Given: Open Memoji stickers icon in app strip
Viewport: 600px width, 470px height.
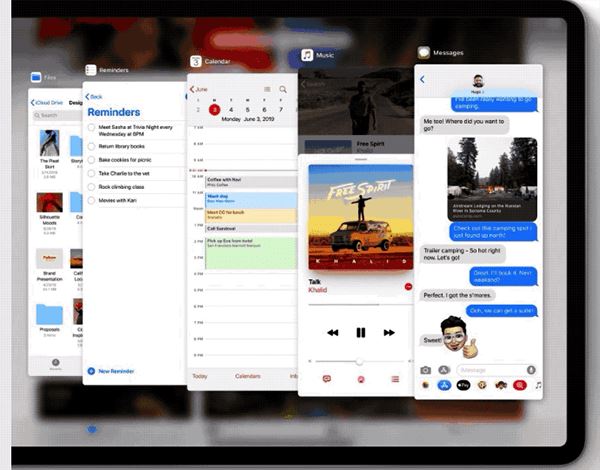Looking at the screenshot, I should click(501, 385).
